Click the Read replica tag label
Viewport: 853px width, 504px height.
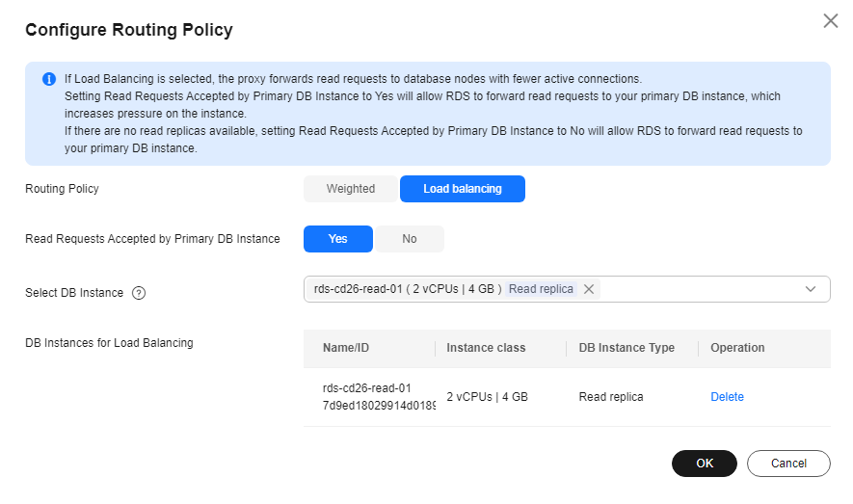(x=541, y=289)
